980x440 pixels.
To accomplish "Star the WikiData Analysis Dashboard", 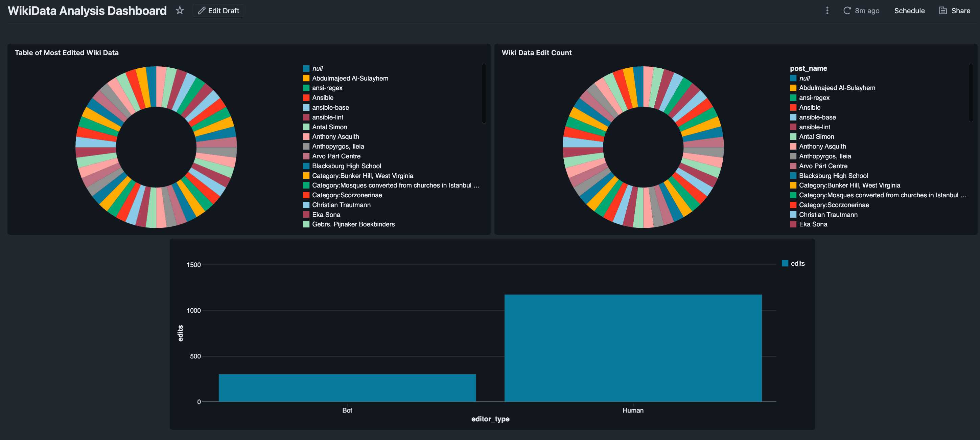I will [179, 10].
